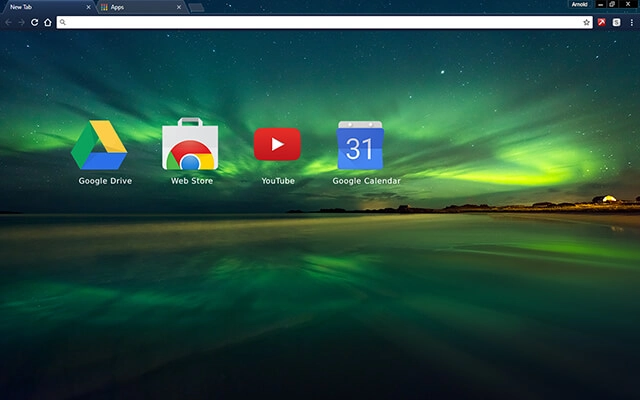640x400 pixels.
Task: Launch the Chrome Web Store icon
Action: pyautogui.click(x=190, y=144)
